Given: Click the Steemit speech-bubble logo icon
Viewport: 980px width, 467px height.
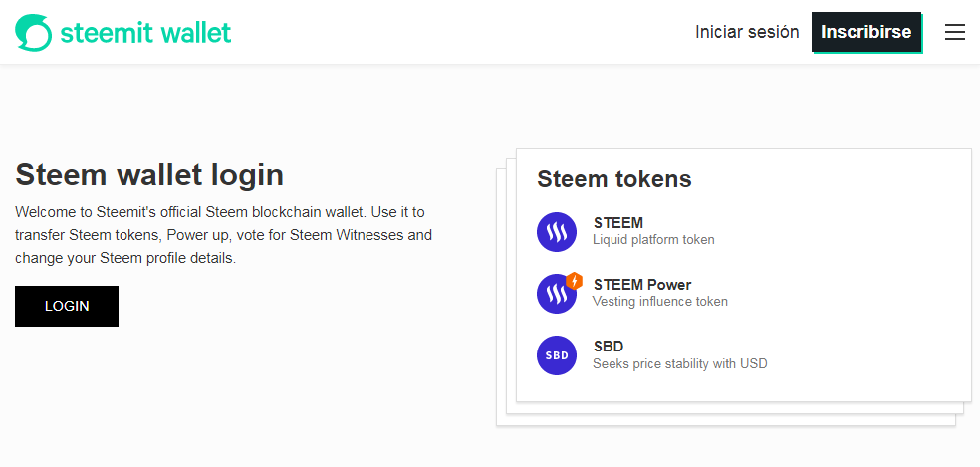Looking at the screenshot, I should pyautogui.click(x=33, y=32).
